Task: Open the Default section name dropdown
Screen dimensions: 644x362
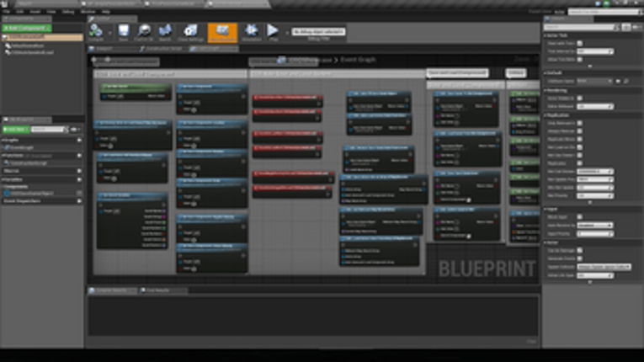Action: click(x=594, y=82)
